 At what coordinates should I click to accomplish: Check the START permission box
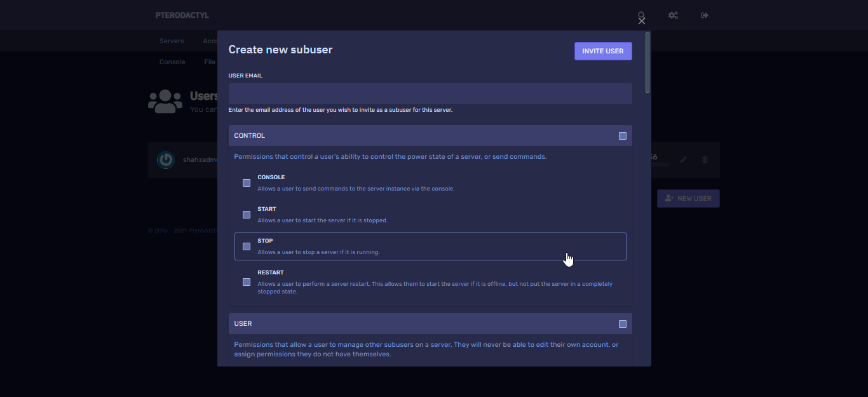[x=247, y=215]
